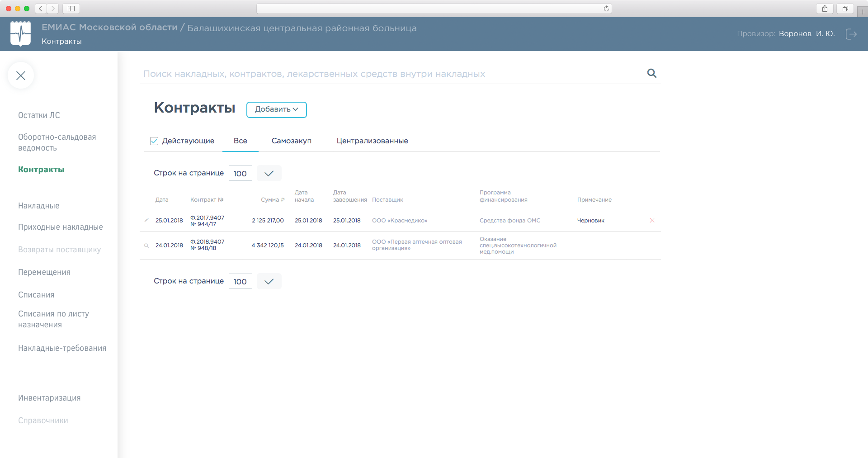Click the Дата начала column header
Screen dimensions: 868x458
(304, 196)
